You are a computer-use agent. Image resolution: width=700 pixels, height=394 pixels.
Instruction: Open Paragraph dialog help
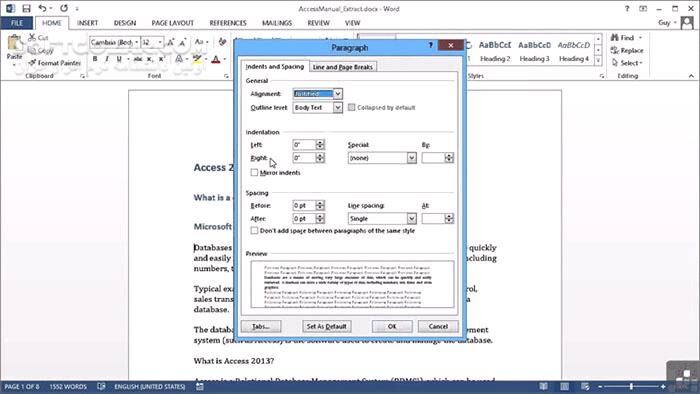tap(431, 45)
